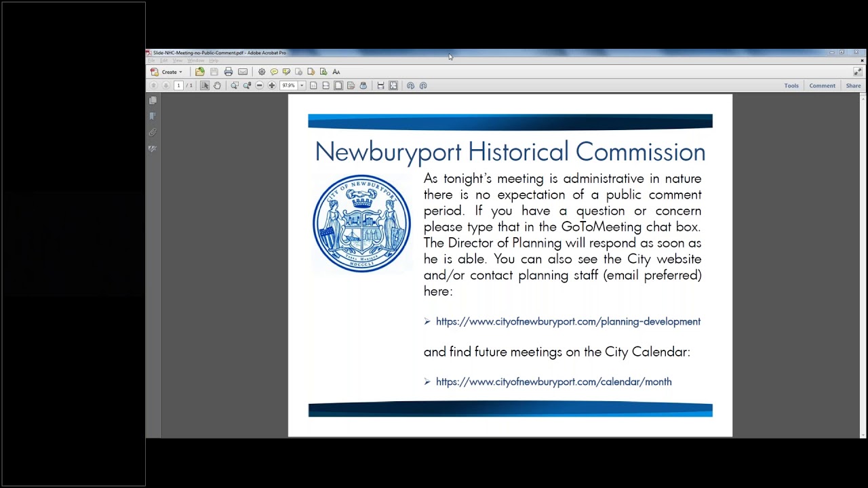The height and width of the screenshot is (488, 868).
Task: Open the calendar/month web link
Action: [x=553, y=382]
